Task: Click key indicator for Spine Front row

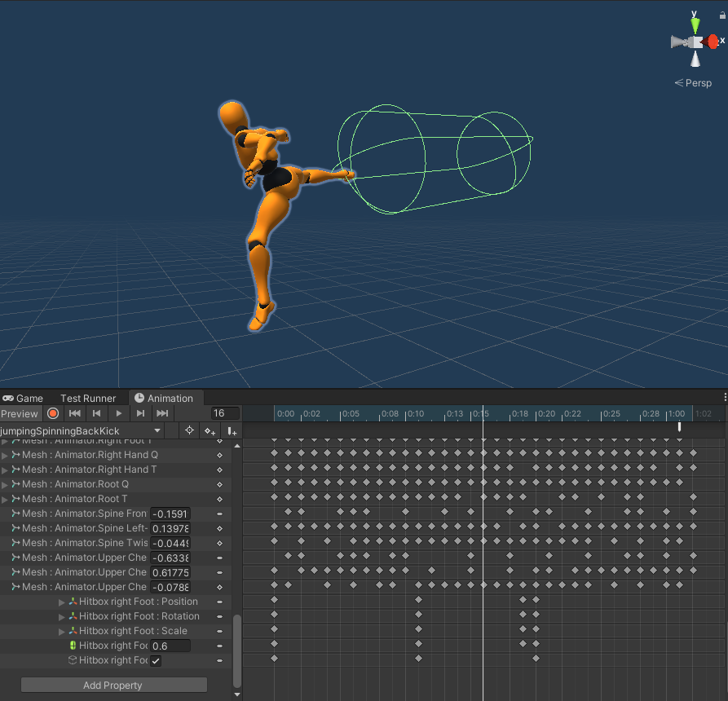Action: (x=219, y=514)
